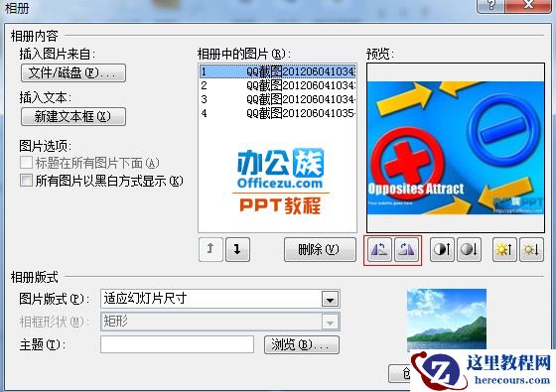Screen dimensions: 556x392
Task: Move selected picture down with arrow button
Action: click(237, 249)
